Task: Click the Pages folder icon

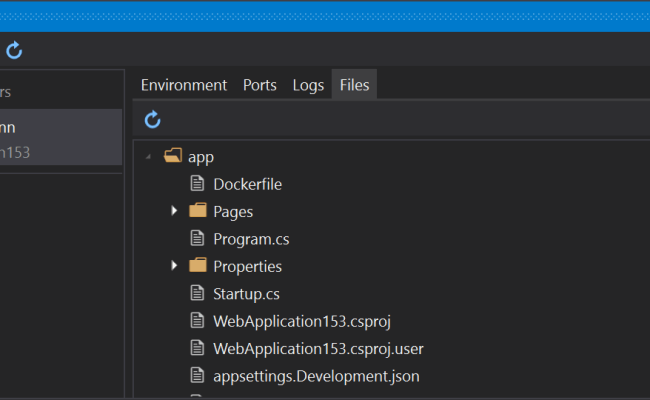Action: coord(198,211)
